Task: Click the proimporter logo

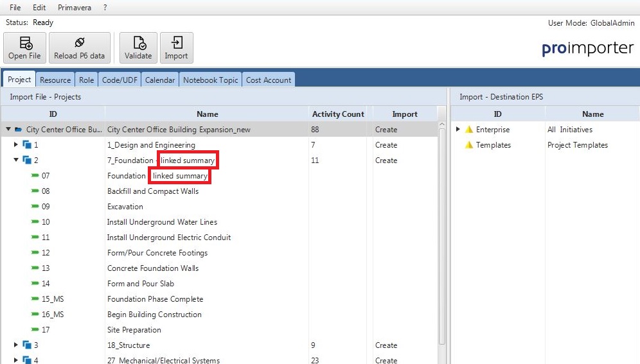Action: [588, 48]
